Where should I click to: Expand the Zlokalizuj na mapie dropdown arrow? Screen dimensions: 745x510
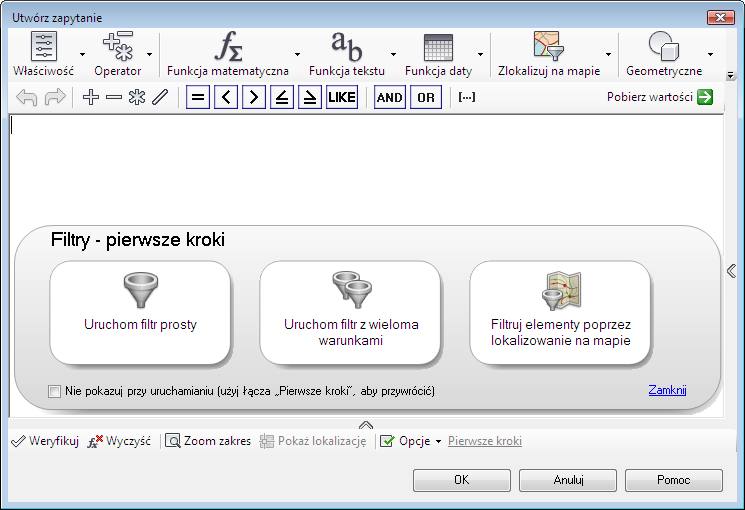(608, 54)
